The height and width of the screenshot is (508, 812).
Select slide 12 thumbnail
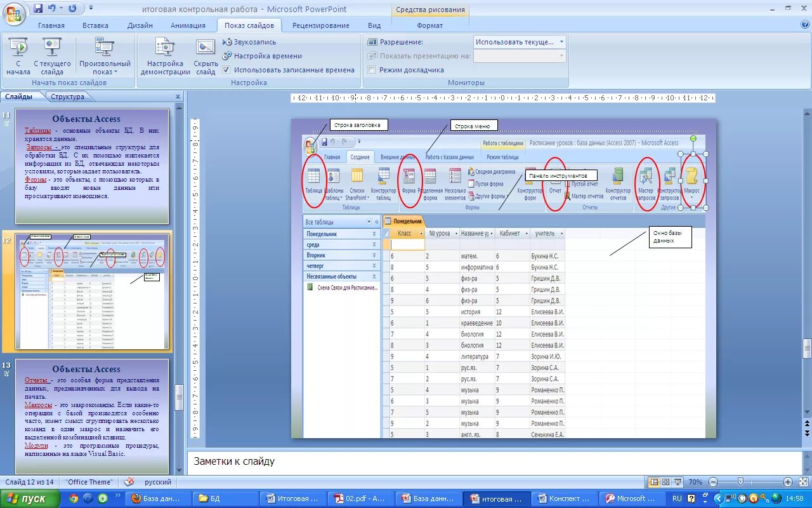(92, 291)
